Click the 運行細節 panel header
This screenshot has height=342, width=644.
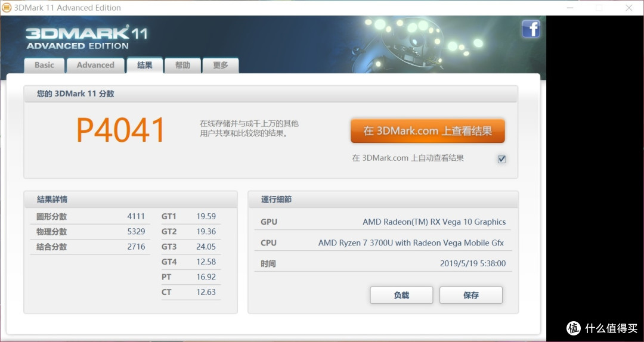[383, 200]
